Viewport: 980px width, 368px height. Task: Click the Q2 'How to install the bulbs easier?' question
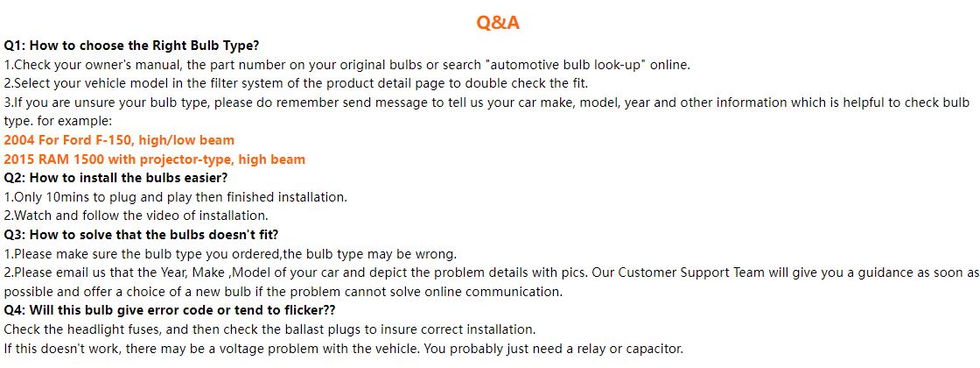point(115,178)
